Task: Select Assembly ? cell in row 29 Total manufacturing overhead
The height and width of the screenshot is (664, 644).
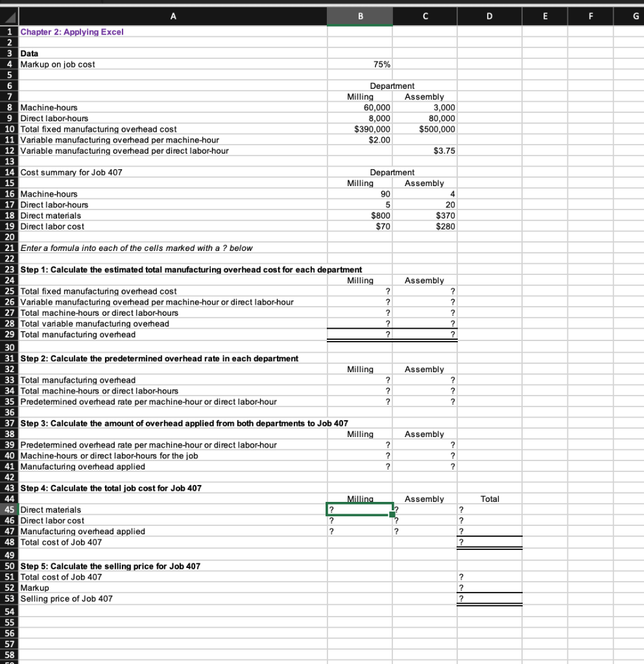Action: (425, 334)
